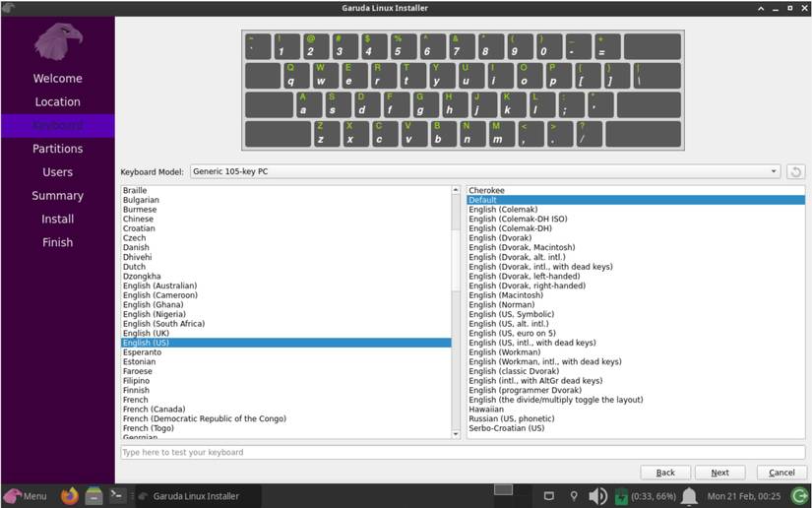The width and height of the screenshot is (812, 508).
Task: Click the workspace switcher thumbnail
Action: click(503, 490)
